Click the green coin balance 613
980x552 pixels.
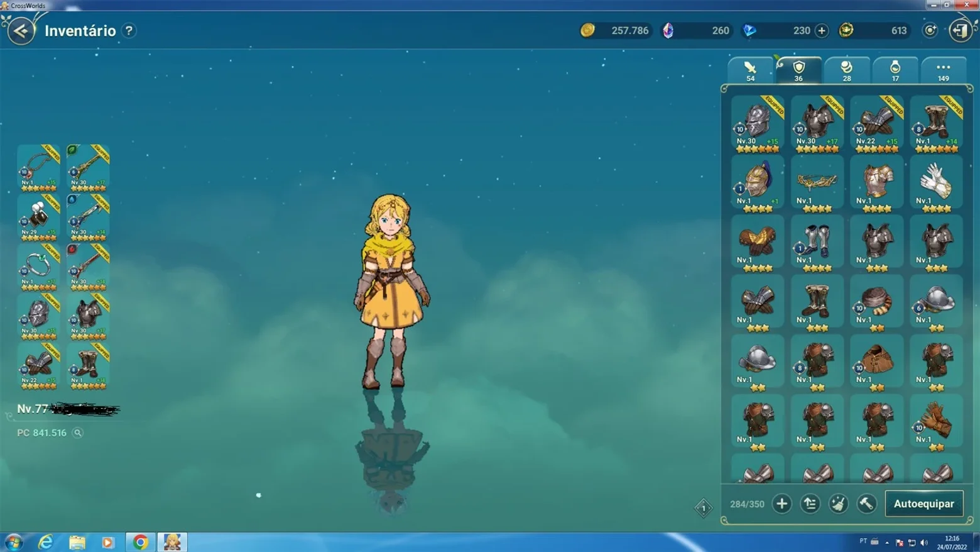click(x=874, y=30)
